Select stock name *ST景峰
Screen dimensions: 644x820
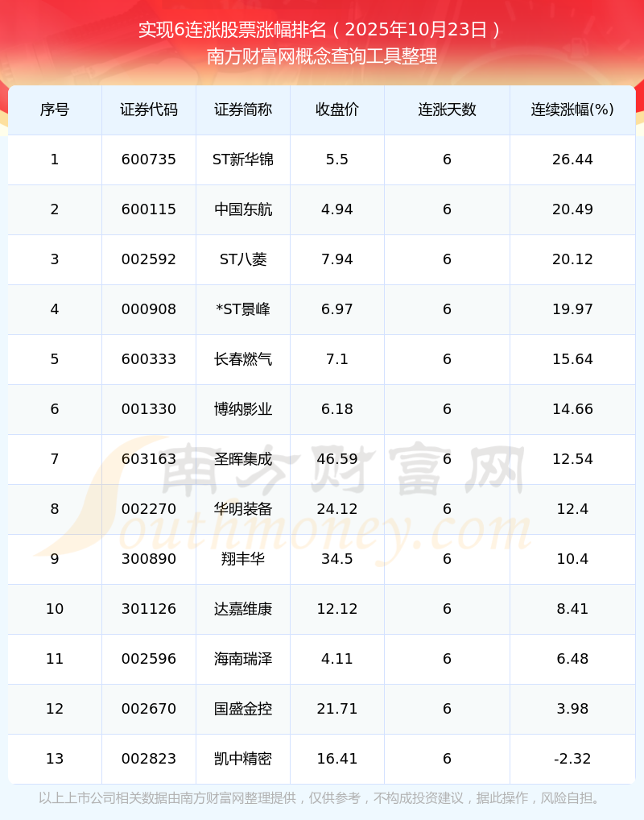(x=243, y=309)
